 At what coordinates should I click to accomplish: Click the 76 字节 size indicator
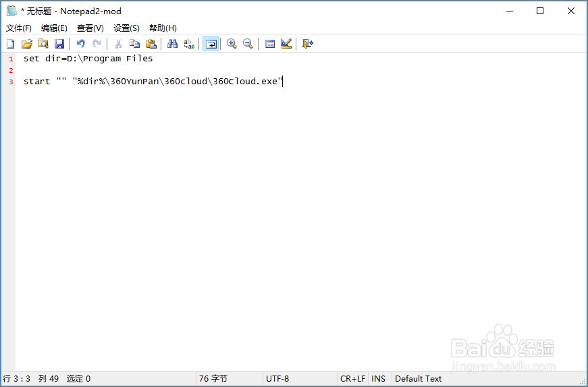point(213,379)
